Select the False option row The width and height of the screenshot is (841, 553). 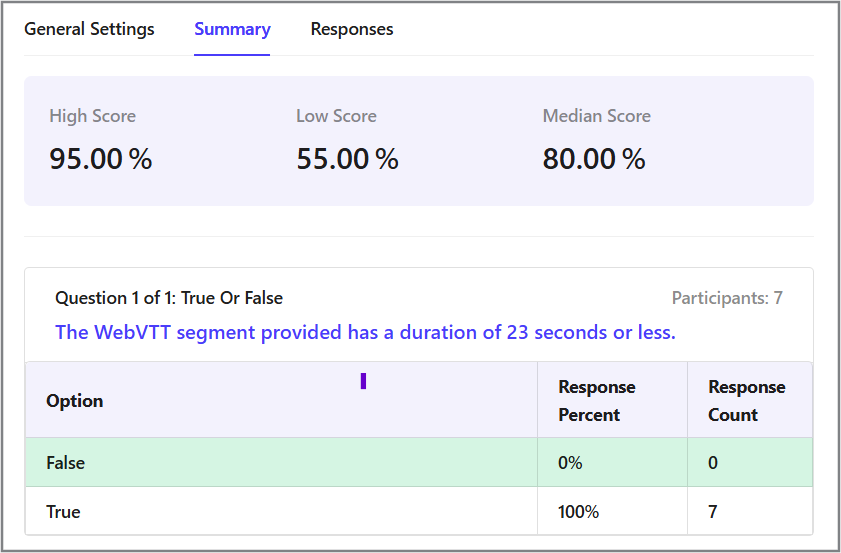tap(66, 463)
